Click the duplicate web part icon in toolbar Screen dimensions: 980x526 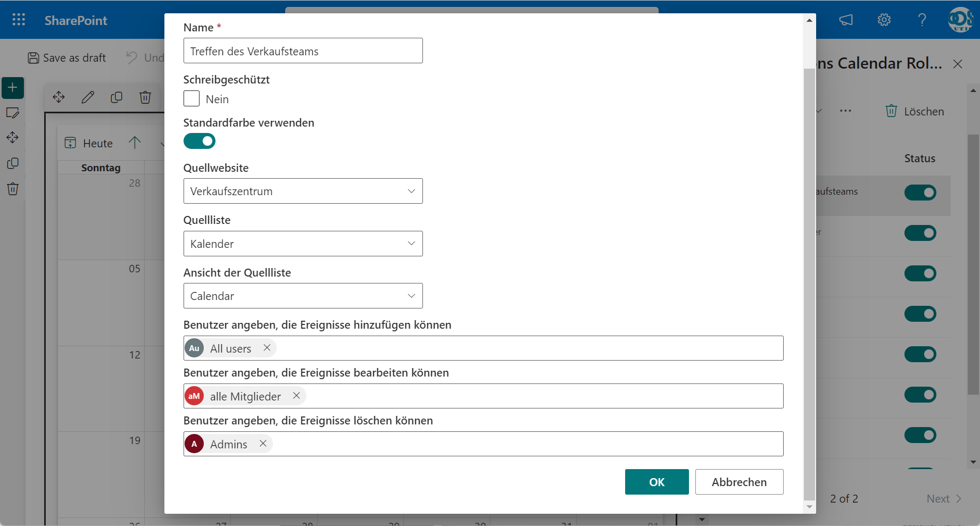click(117, 97)
